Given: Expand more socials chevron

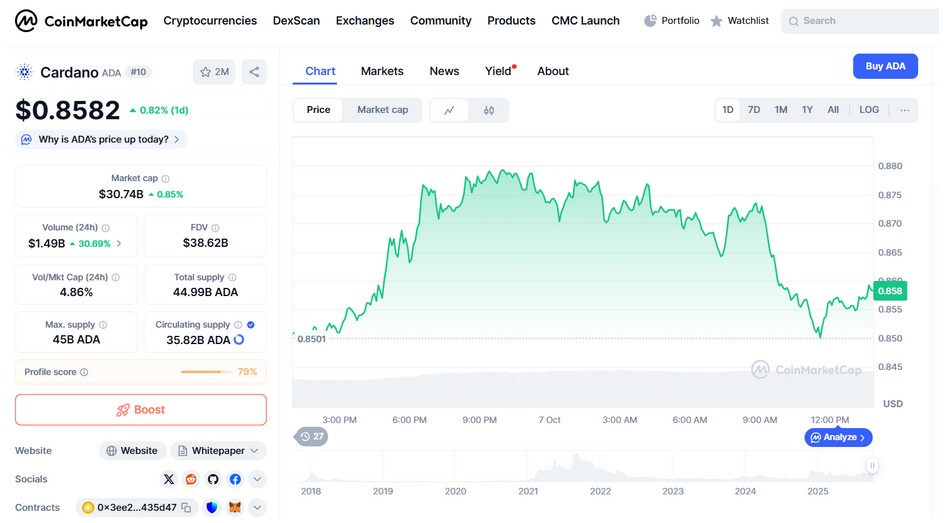Looking at the screenshot, I should click(x=257, y=480).
